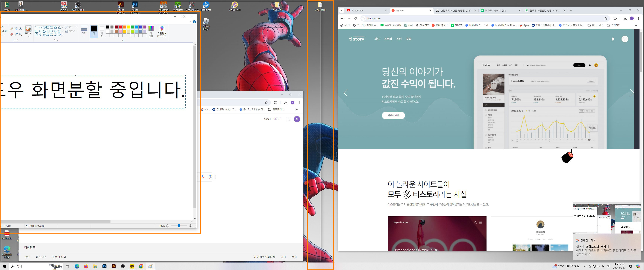Screen dimensions: 644x270
Task: Select the Fill with color bucket tool
Action: (16, 29)
